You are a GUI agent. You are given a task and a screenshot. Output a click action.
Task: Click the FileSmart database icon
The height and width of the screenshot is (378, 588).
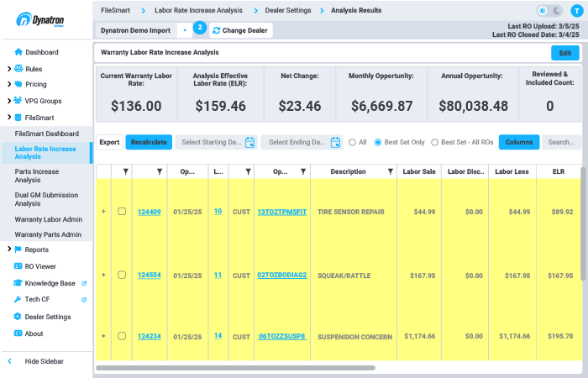[x=18, y=118]
